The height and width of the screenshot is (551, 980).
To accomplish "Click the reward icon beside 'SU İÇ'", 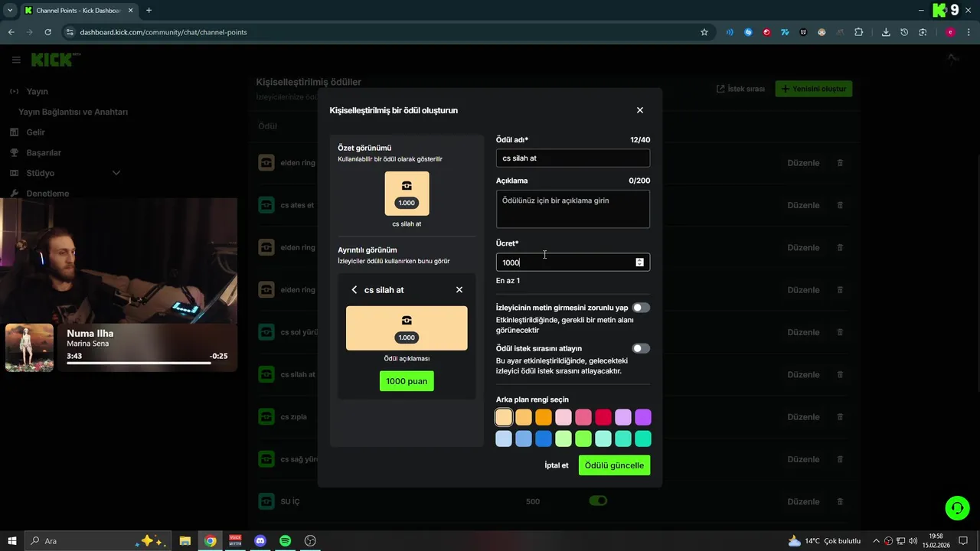I will (x=266, y=501).
